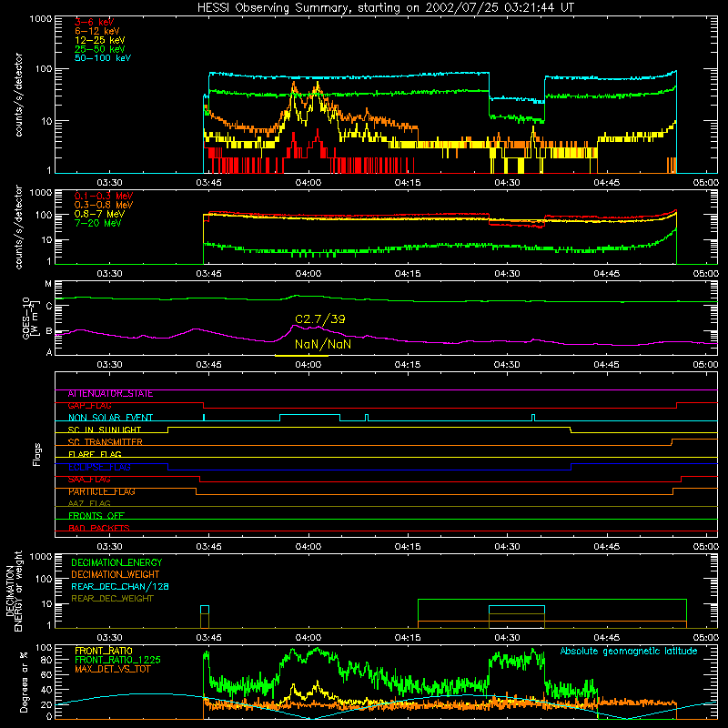Click the C2.7/39 flare annotation
The height and width of the screenshot is (728, 728).
tap(320, 319)
